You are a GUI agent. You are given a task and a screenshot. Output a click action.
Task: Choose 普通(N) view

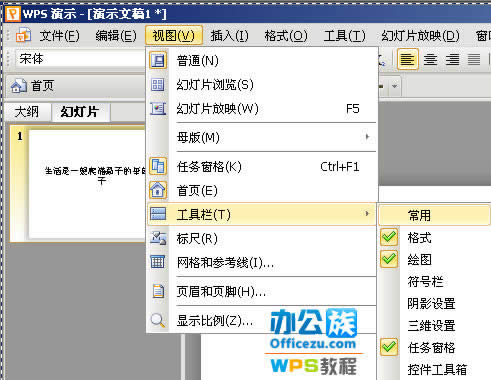pos(262,60)
